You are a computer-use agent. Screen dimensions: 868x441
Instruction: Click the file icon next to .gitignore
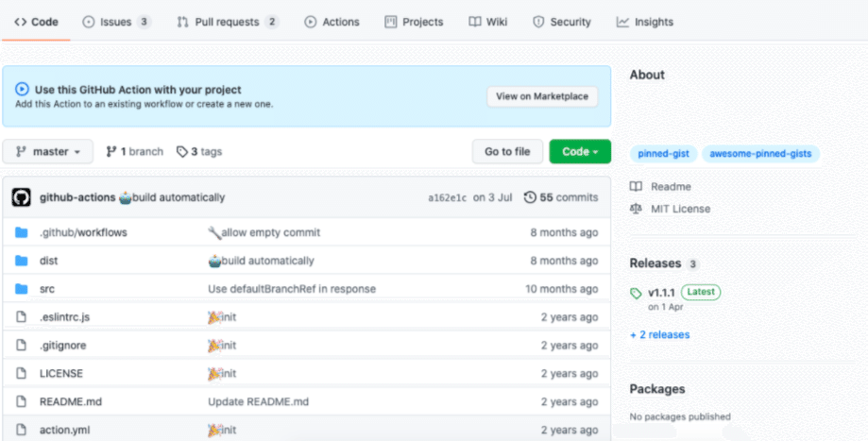click(x=21, y=346)
